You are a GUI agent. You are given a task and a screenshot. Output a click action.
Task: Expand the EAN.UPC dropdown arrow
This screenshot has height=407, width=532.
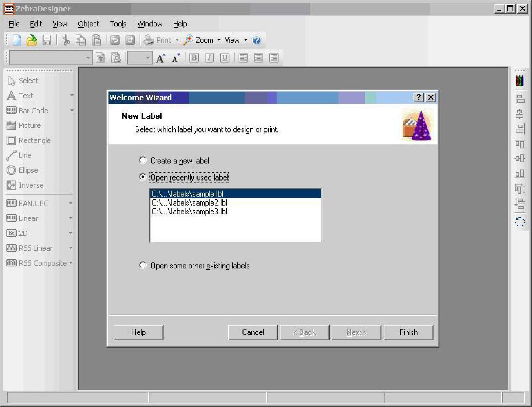[71, 203]
